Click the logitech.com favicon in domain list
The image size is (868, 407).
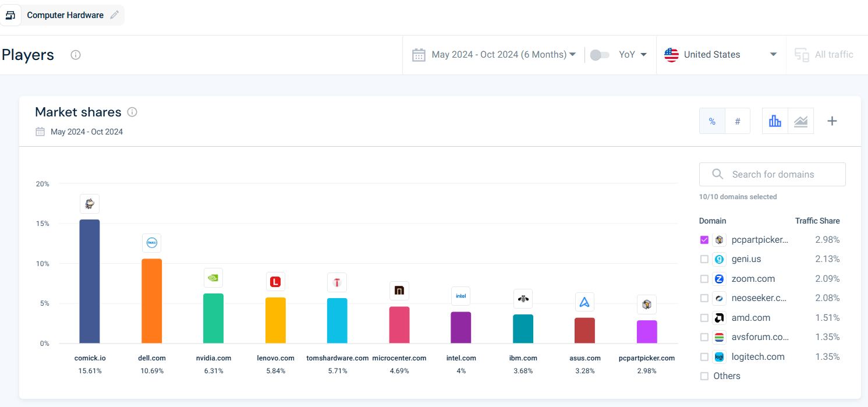(720, 357)
